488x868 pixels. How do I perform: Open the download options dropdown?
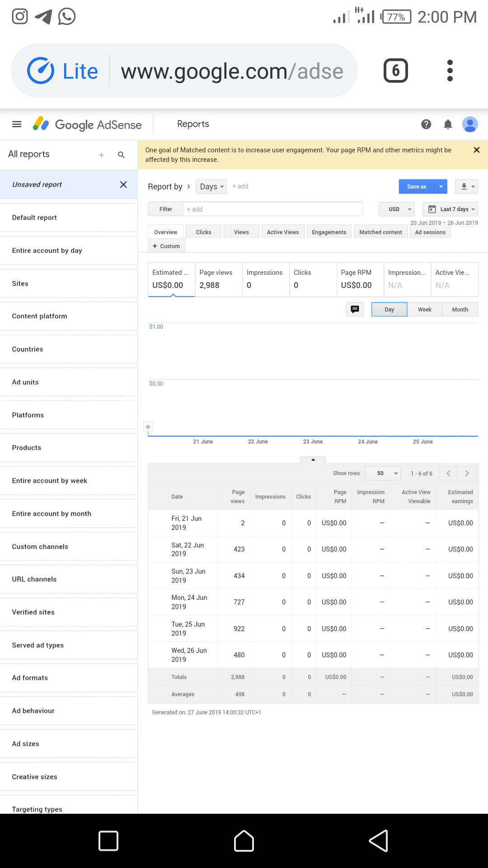click(x=467, y=187)
